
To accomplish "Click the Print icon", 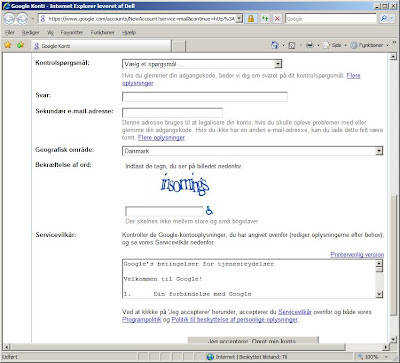I will click(x=310, y=45).
